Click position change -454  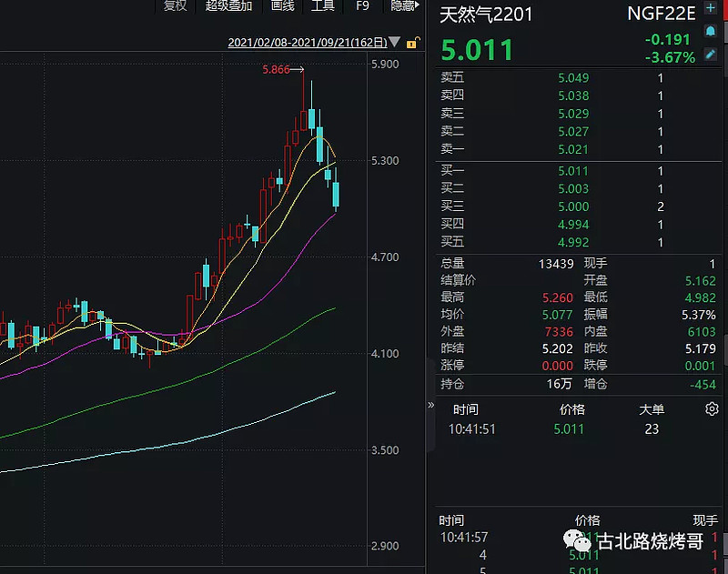[703, 385]
